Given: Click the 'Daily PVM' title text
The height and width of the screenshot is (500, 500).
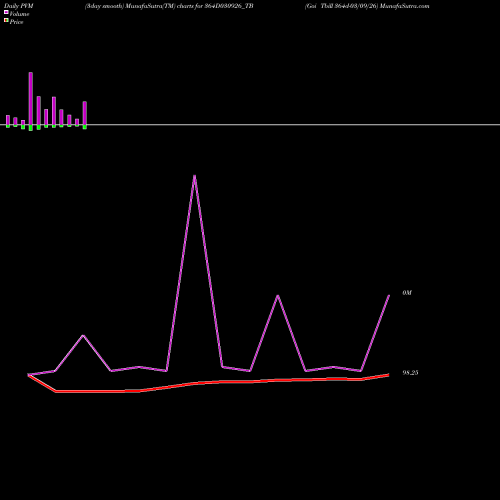Looking at the screenshot, I should [19, 6].
